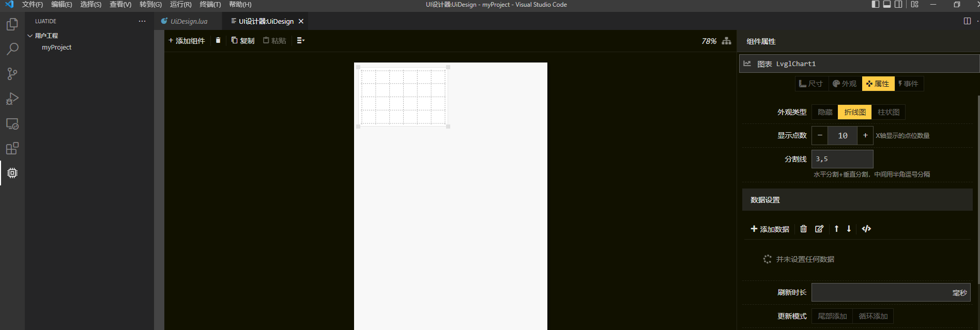
Task: Open the align menu dropdown in designer toolbar
Action: (301, 40)
